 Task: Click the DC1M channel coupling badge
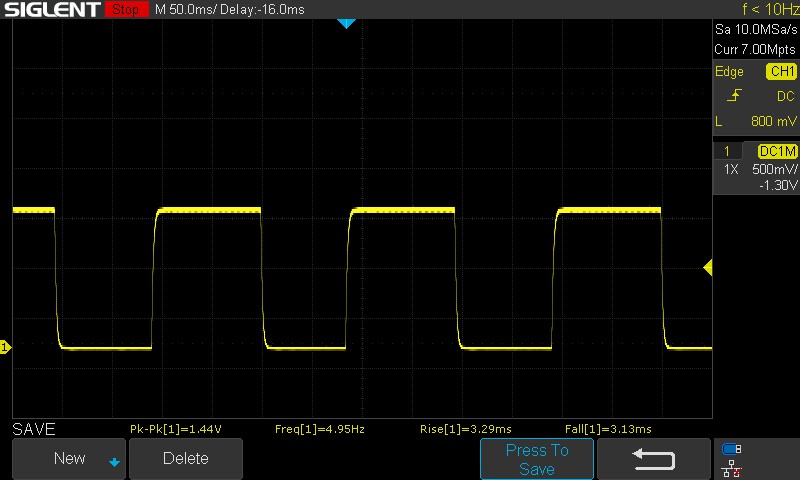pyautogui.click(x=778, y=151)
